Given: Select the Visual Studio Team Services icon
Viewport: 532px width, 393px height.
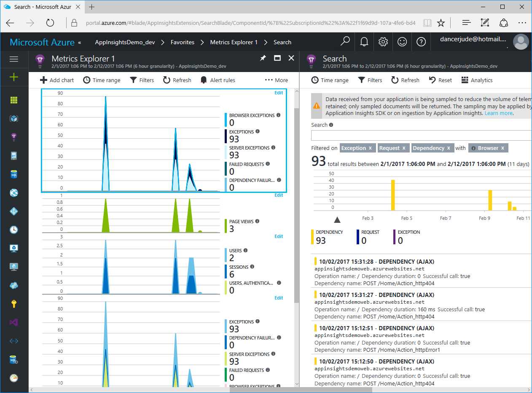Looking at the screenshot, I should pos(14,322).
